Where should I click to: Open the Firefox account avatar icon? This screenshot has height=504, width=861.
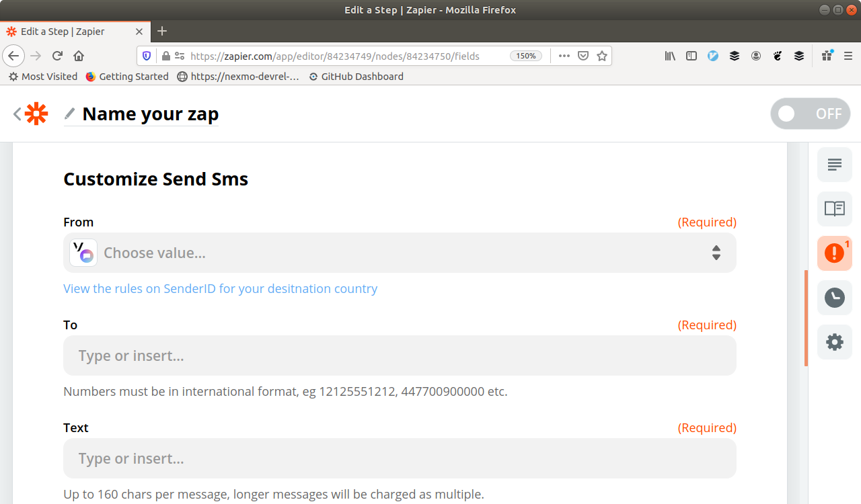click(x=756, y=56)
